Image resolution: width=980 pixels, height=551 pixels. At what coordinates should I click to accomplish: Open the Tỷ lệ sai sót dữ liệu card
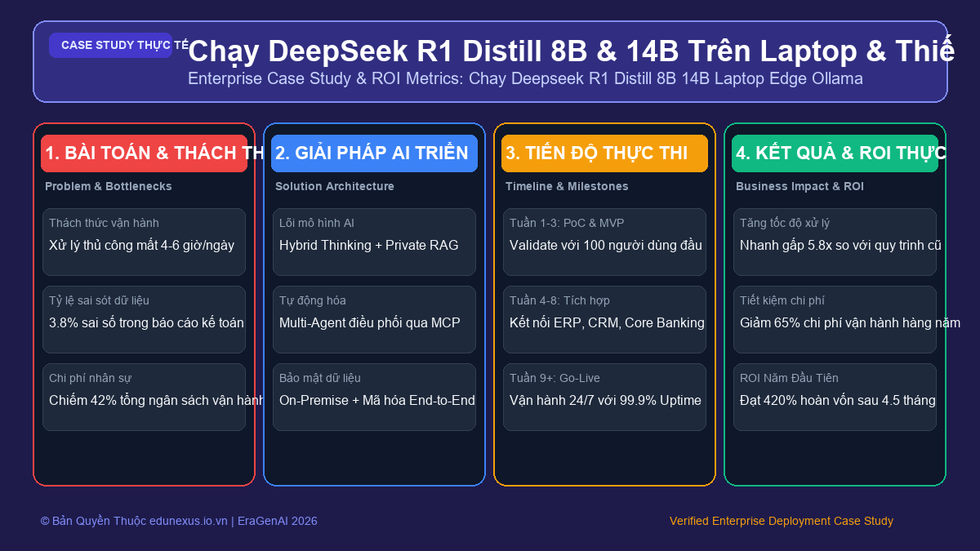point(144,319)
